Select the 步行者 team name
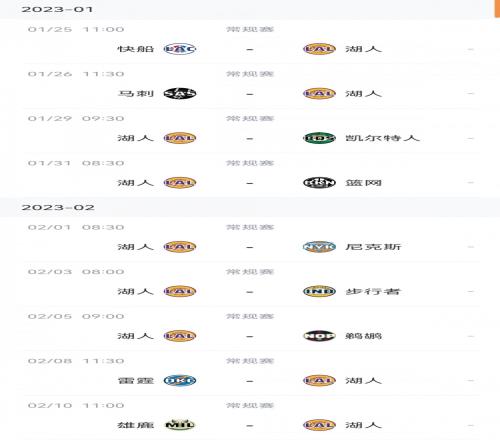The width and height of the screenshot is (500, 440). pos(373,291)
